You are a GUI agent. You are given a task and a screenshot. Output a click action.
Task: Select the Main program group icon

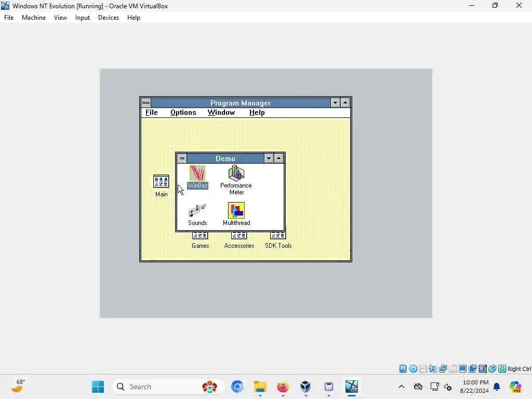[x=161, y=185]
